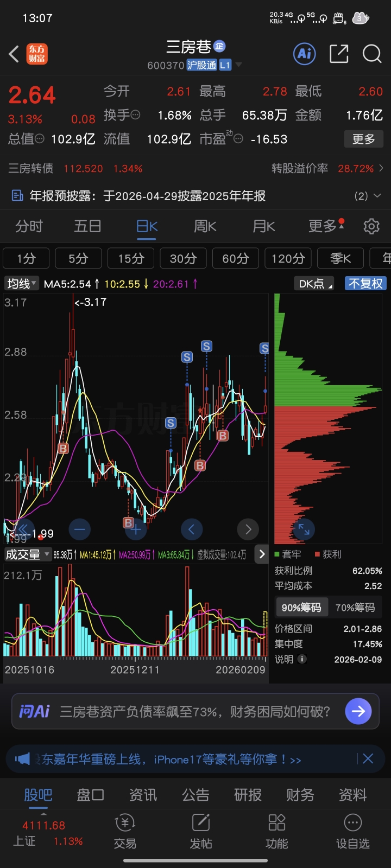391x868 pixels.
Task: Tap the 总值 info icon
Action: click(x=40, y=139)
